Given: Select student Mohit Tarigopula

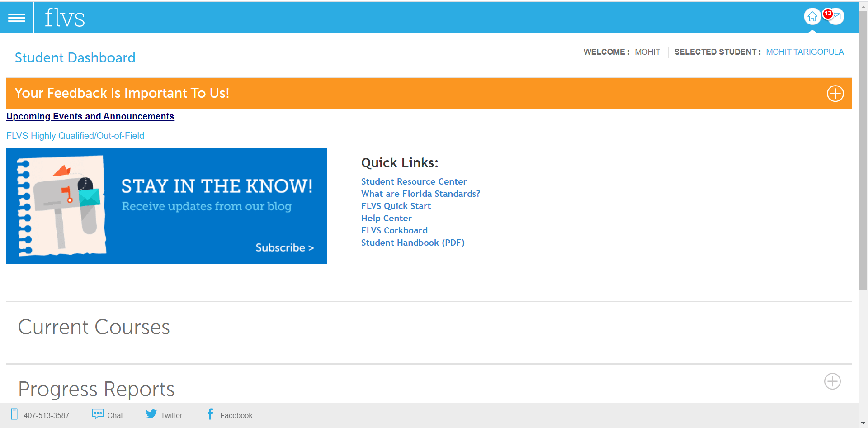Looking at the screenshot, I should click(x=805, y=52).
